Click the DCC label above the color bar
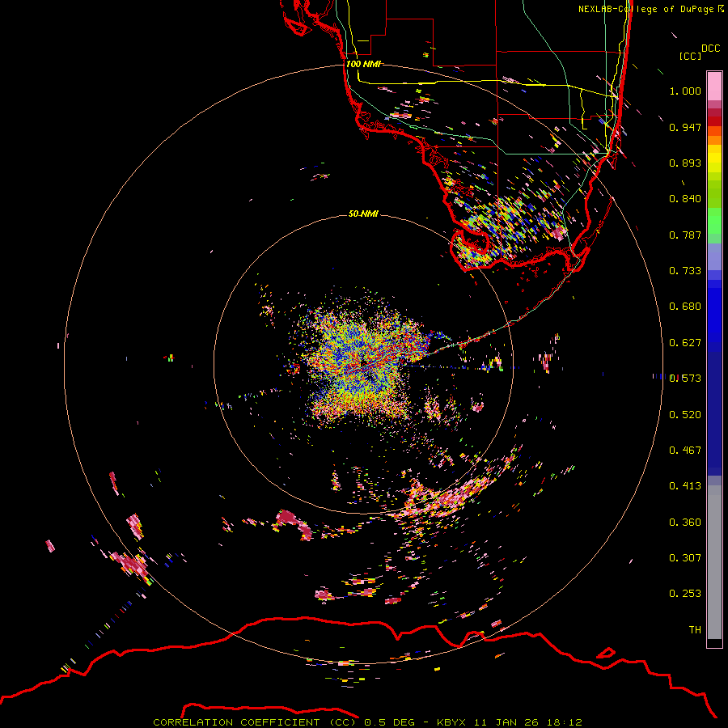 [711, 49]
